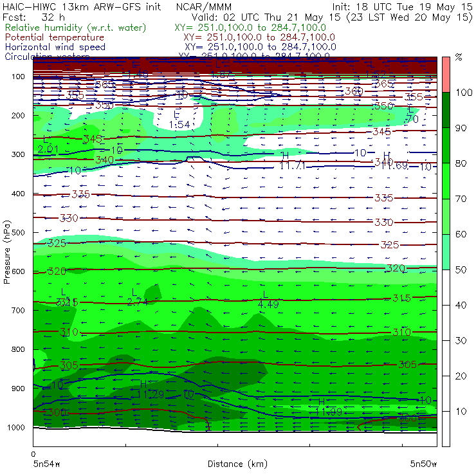This screenshot has width=476, height=476.
Task: Click the '5n54w' start coordinate label
Action: coord(47,464)
